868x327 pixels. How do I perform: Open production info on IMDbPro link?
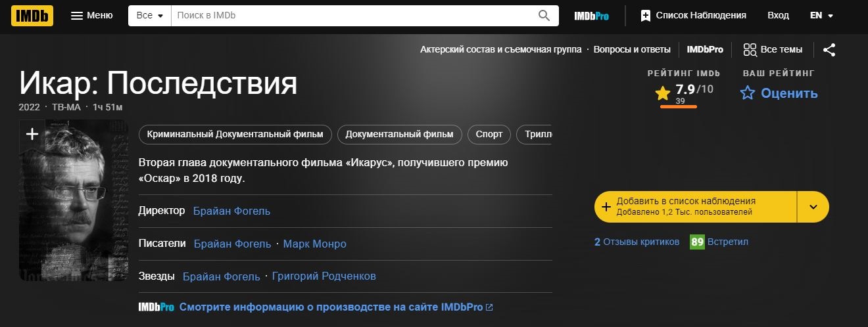pyautogui.click(x=336, y=307)
